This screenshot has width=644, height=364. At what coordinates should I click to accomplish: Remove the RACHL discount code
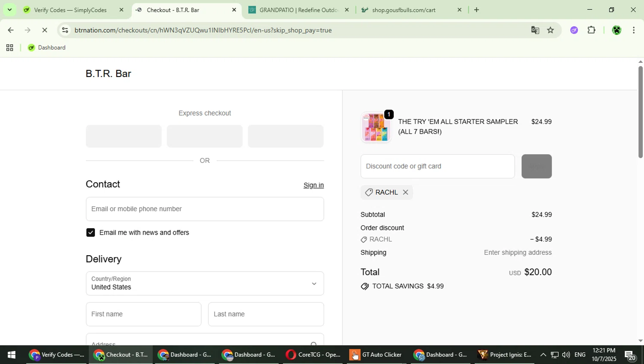pyautogui.click(x=405, y=192)
